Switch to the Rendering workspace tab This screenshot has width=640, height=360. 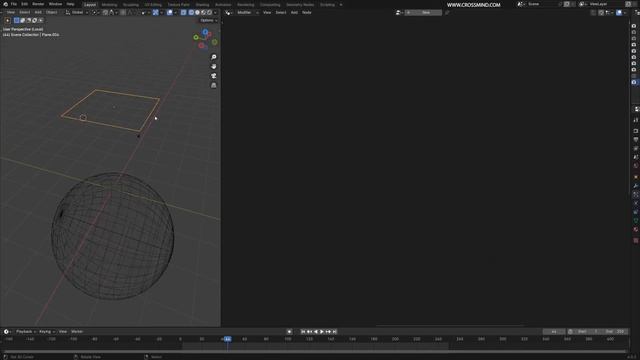pos(246,5)
